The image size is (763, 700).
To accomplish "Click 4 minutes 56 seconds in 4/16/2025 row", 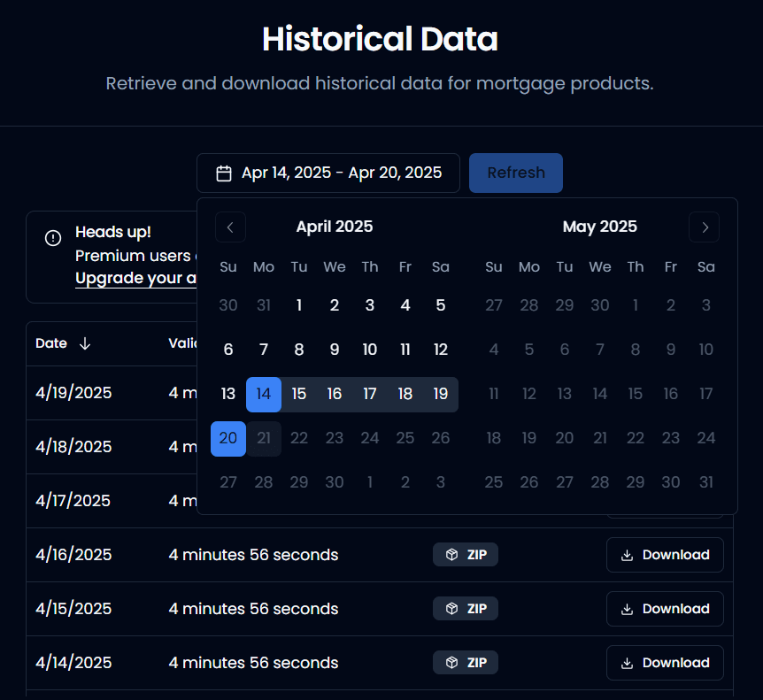I will click(253, 555).
